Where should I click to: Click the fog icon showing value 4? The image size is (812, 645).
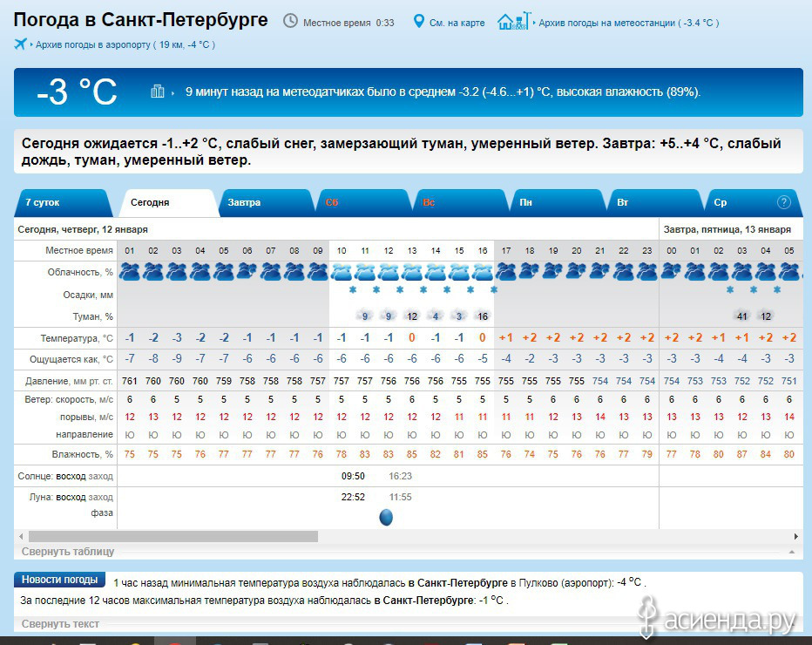point(436,316)
